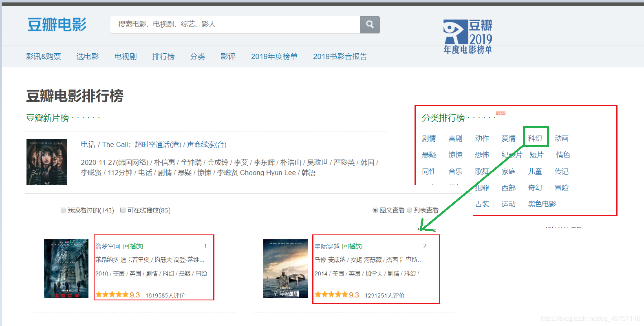
Task: Select the 短片 genre link
Action: [x=536, y=155]
